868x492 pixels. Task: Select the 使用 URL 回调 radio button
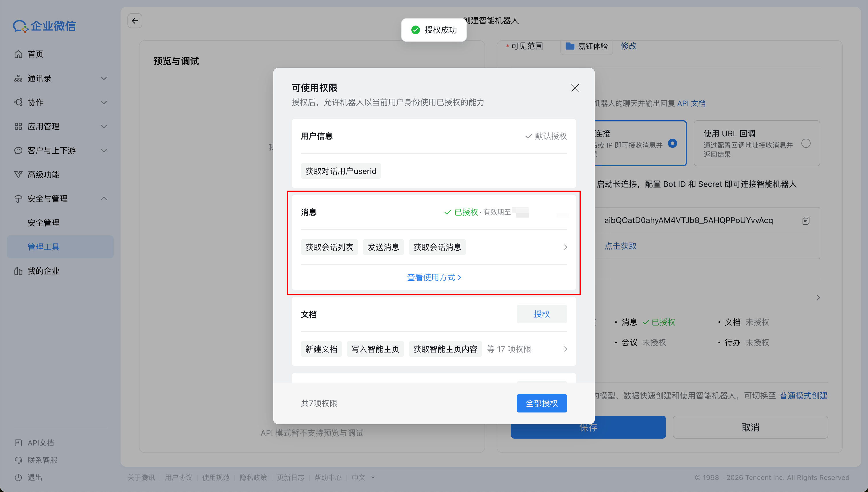pos(806,143)
